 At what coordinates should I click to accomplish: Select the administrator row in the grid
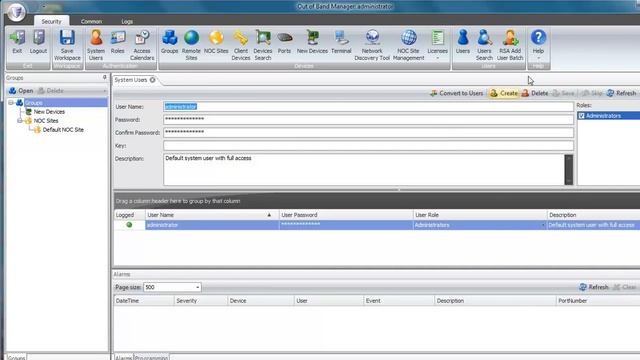point(377,225)
